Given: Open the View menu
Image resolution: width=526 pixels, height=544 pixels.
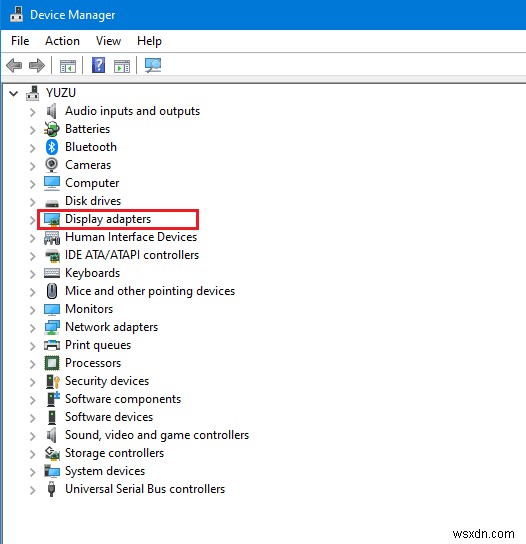Looking at the screenshot, I should [x=108, y=41].
